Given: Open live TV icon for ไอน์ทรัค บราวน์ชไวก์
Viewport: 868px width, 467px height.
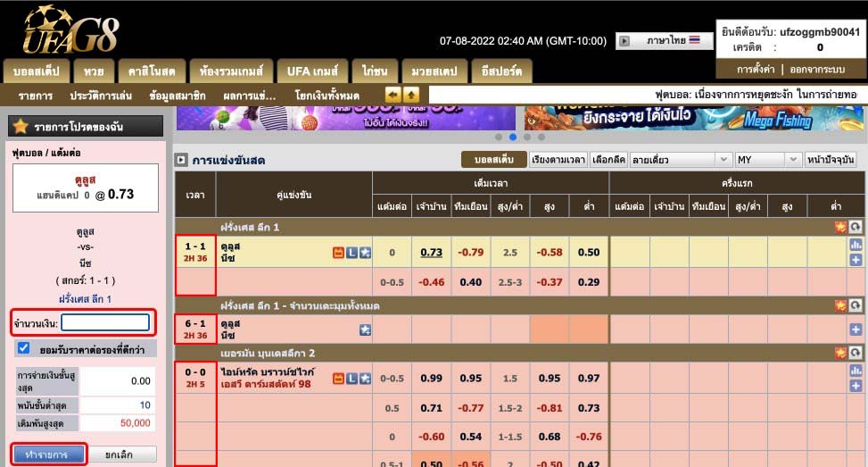Looking at the screenshot, I should (x=338, y=379).
